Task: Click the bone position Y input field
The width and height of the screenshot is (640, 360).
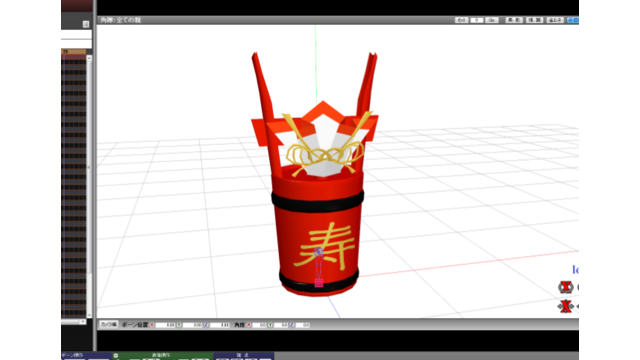Action: tap(192, 325)
